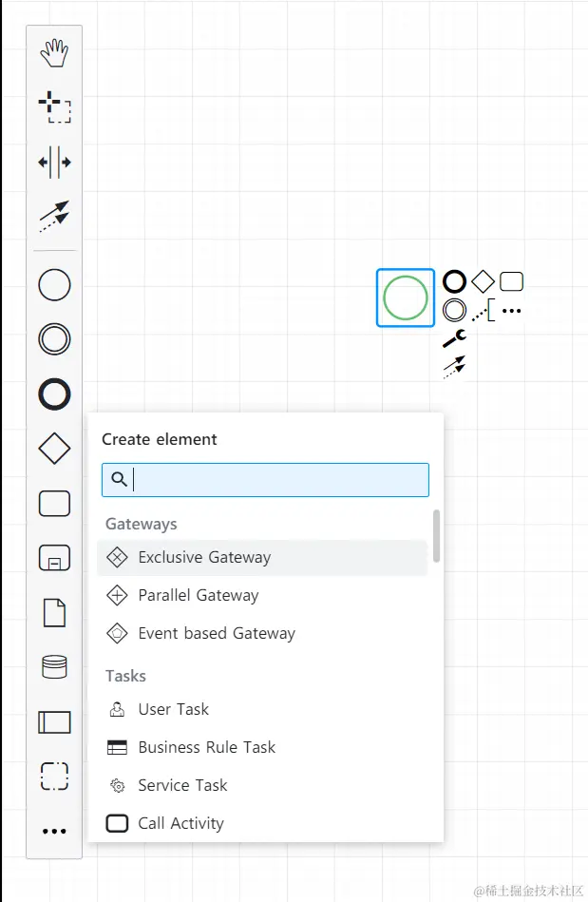588x902 pixels.
Task: Create a data object reference from palette
Action: (x=54, y=613)
